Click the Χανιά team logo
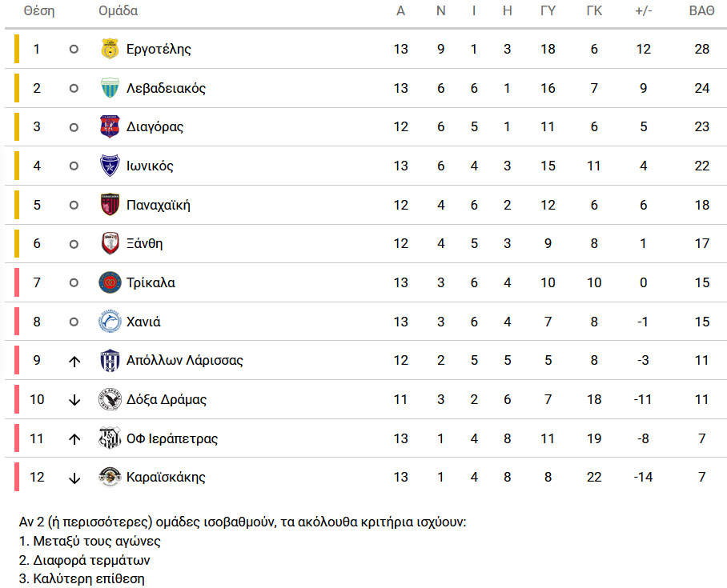Viewport: 727px width, 588px height. 110,322
